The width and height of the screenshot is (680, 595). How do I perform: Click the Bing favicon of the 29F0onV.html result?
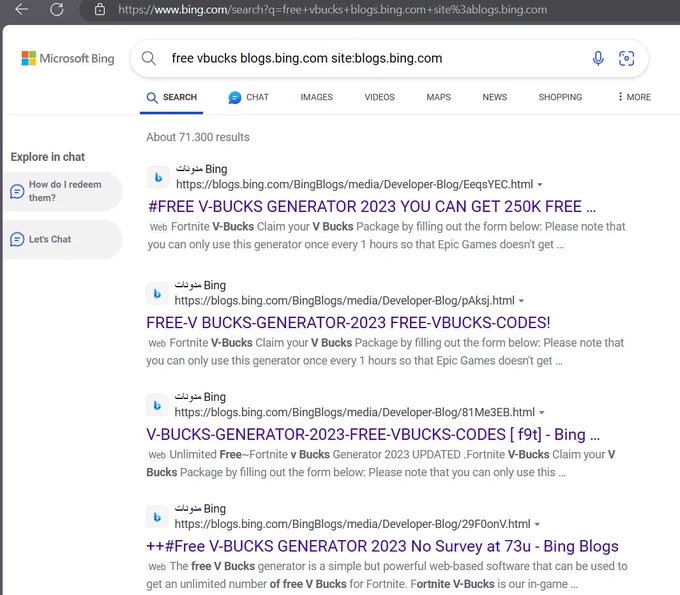coord(157,517)
